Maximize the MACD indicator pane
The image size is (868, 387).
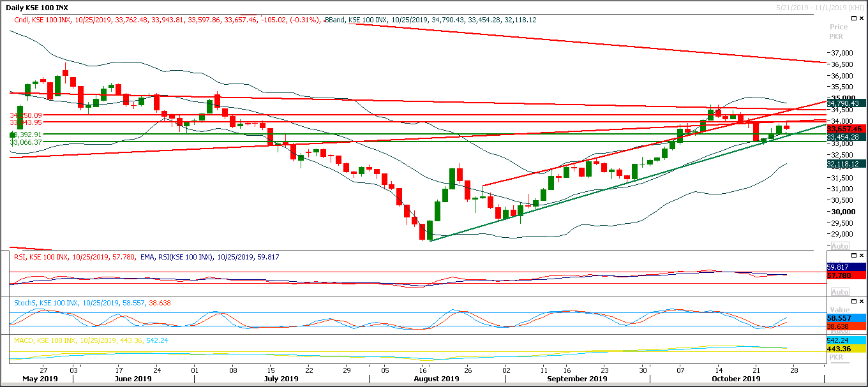pyautogui.click(x=853, y=340)
